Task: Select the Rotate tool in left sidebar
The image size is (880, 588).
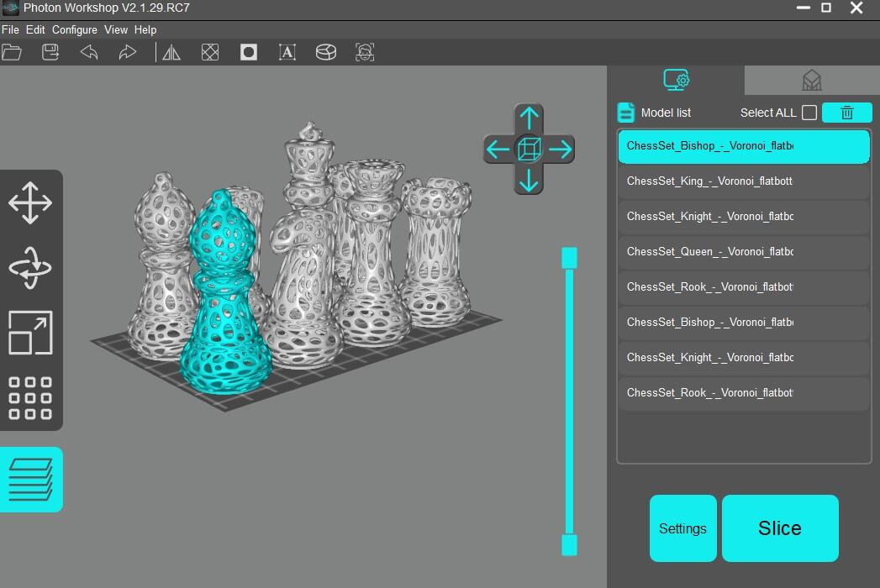Action: (30, 268)
